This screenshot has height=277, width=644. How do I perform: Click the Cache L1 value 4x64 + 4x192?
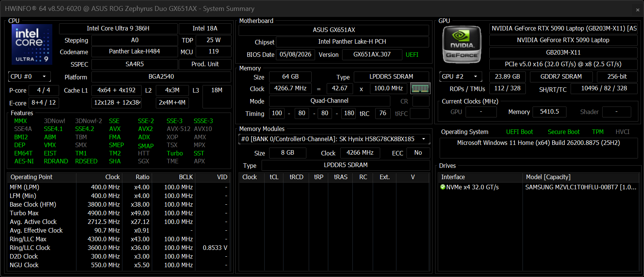pyautogui.click(x=116, y=90)
